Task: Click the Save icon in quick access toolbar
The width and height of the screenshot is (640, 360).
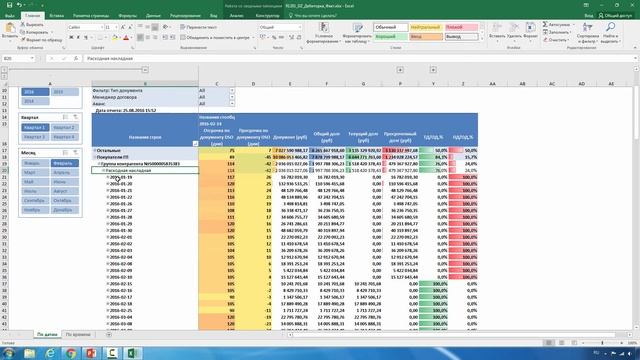Action: [x=9, y=5]
